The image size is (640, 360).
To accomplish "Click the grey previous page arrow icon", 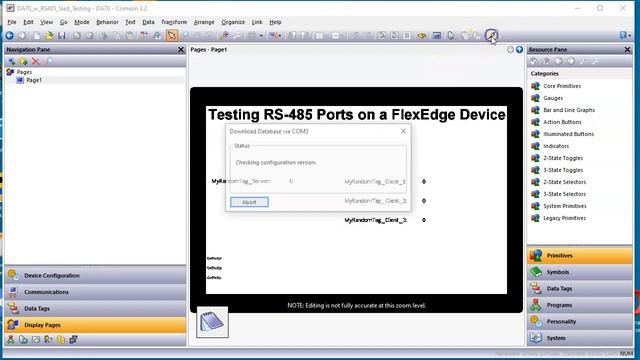I will (510, 49).
